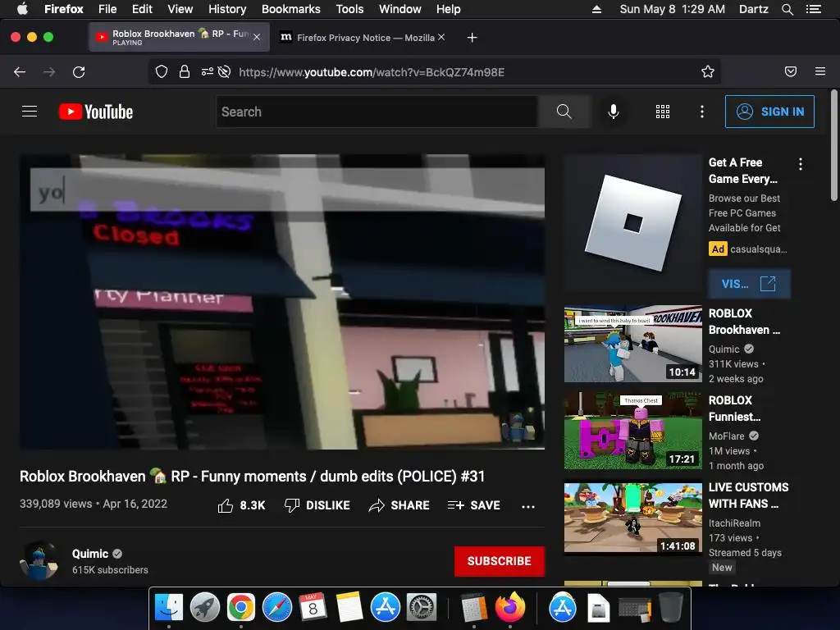Click the '615K subscribers' text
The width and height of the screenshot is (840, 630).
point(110,570)
